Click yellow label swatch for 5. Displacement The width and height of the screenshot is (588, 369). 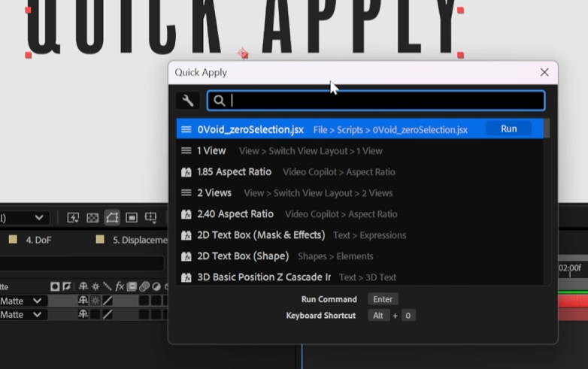click(100, 240)
